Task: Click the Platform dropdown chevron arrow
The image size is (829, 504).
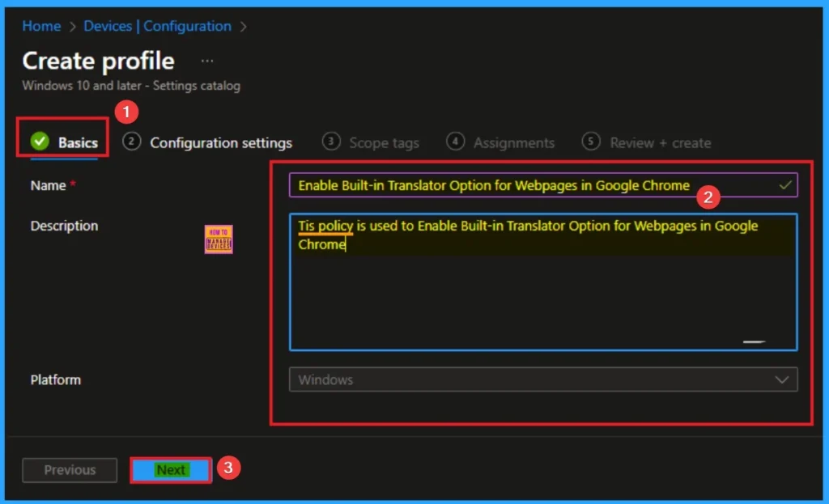Action: pyautogui.click(x=782, y=379)
